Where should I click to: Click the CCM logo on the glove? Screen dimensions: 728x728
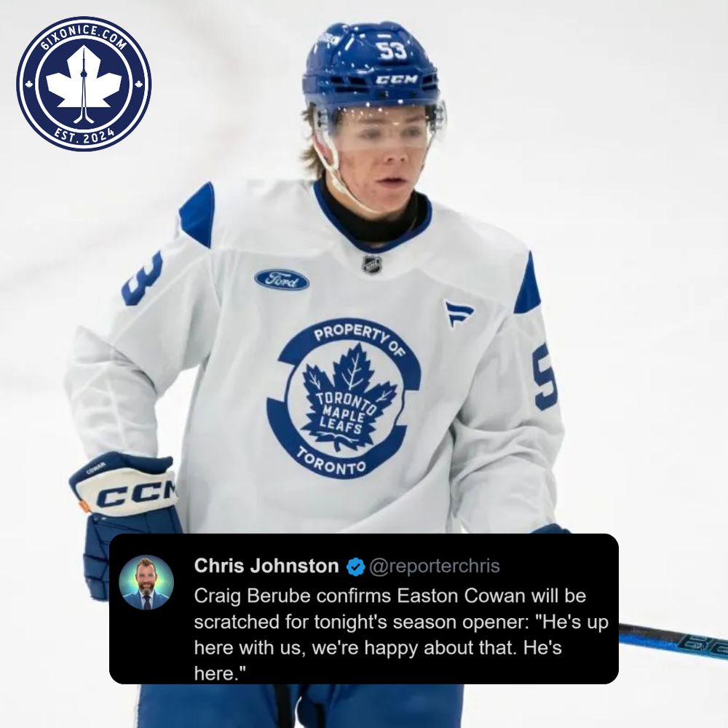pos(138,495)
